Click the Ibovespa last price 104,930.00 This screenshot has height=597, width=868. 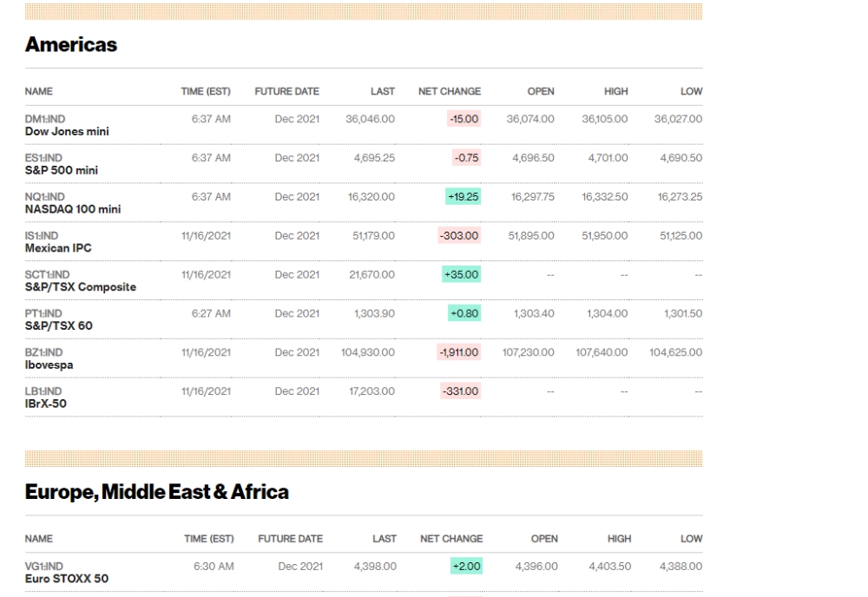(368, 352)
